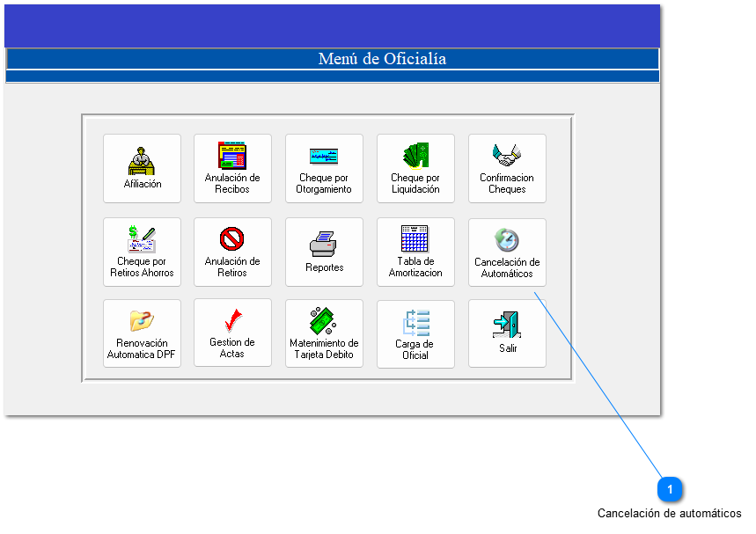Image resolution: width=756 pixels, height=534 pixels.
Task: Click the numbered callout marker 1
Action: coord(670,488)
